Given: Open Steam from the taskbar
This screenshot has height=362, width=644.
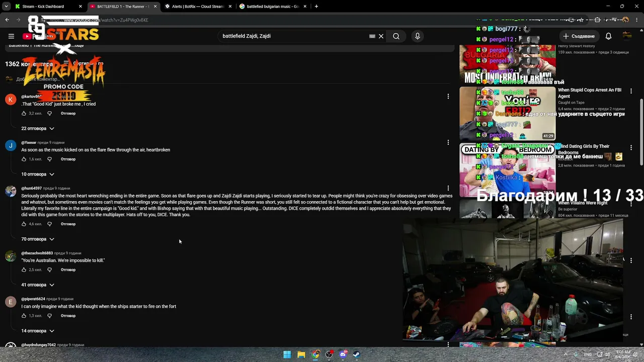Looking at the screenshot, I should tap(357, 354).
